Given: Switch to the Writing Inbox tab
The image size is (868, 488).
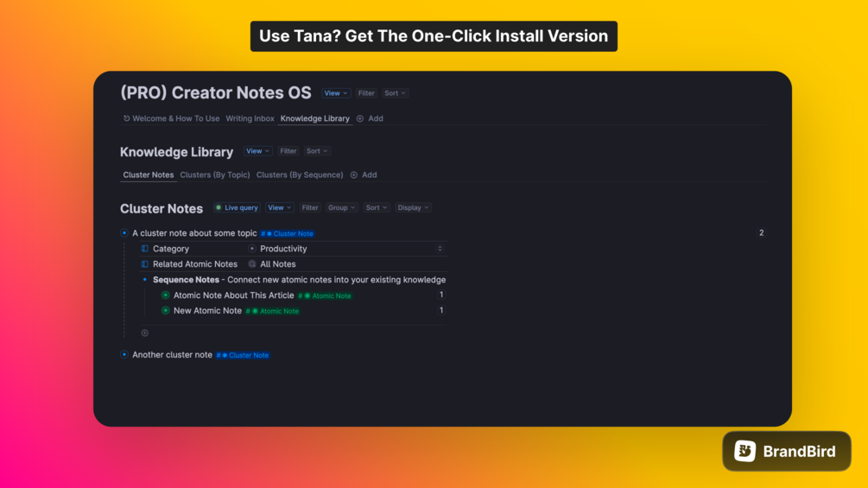Looking at the screenshot, I should click(250, 118).
